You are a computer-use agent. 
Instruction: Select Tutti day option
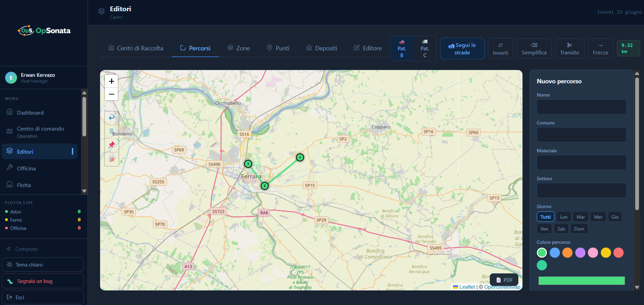click(545, 217)
